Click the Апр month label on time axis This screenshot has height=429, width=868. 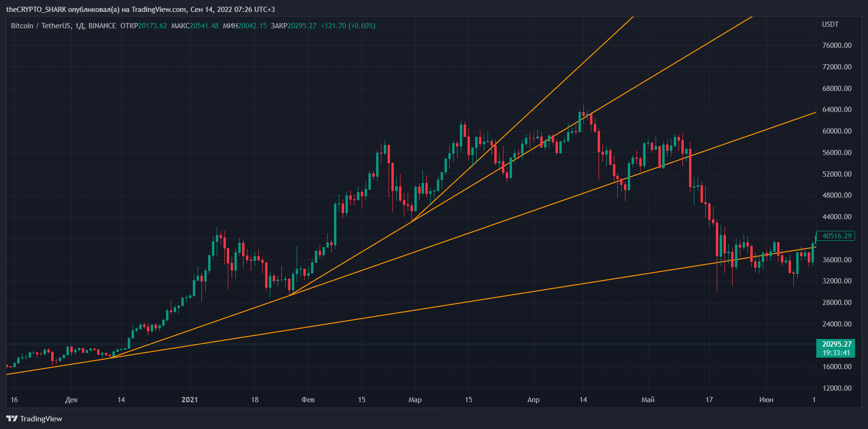[x=534, y=400]
